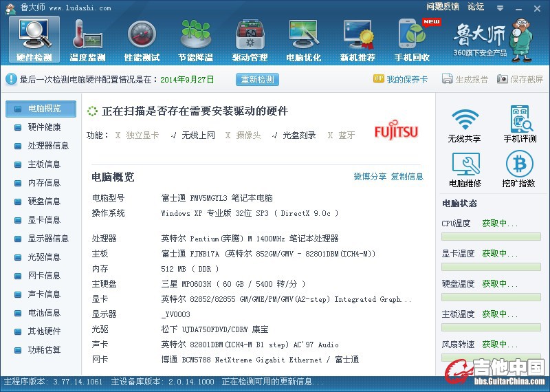Open the 手机评测 phone benchmark tool
The image size is (550, 392).
[520, 124]
